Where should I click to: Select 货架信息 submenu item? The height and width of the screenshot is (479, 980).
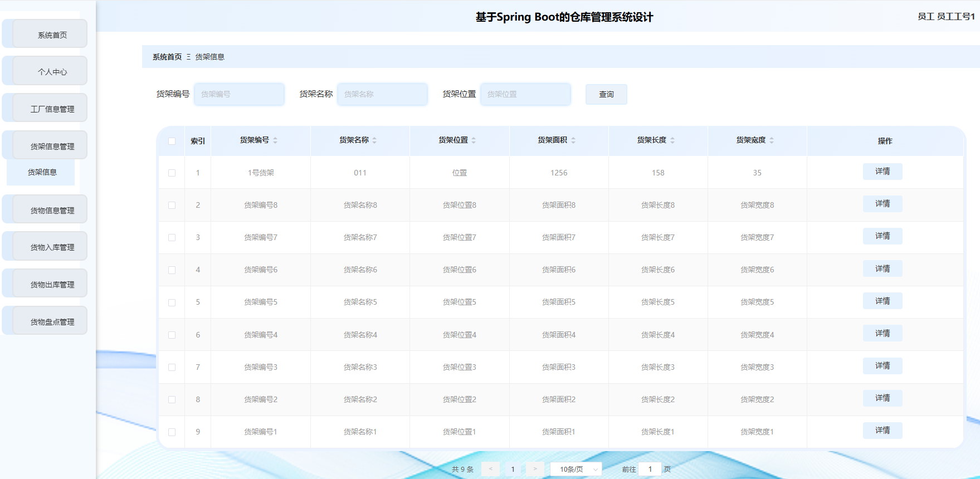click(41, 172)
